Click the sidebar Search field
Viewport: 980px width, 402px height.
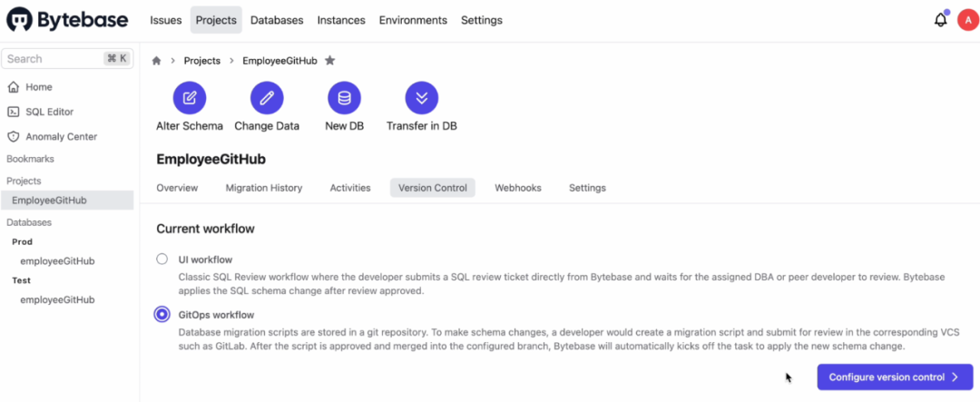pos(53,59)
